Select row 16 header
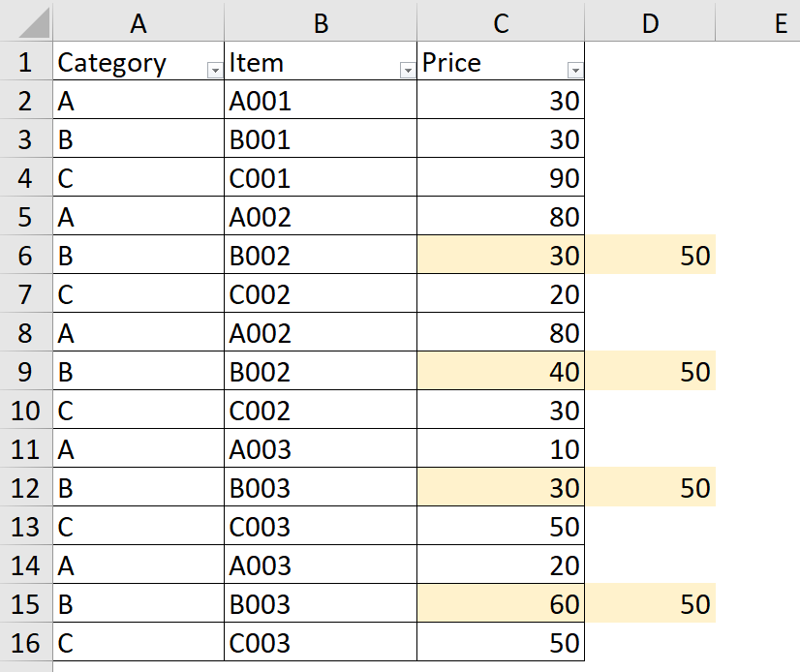The height and width of the screenshot is (672, 800). pyautogui.click(x=25, y=643)
